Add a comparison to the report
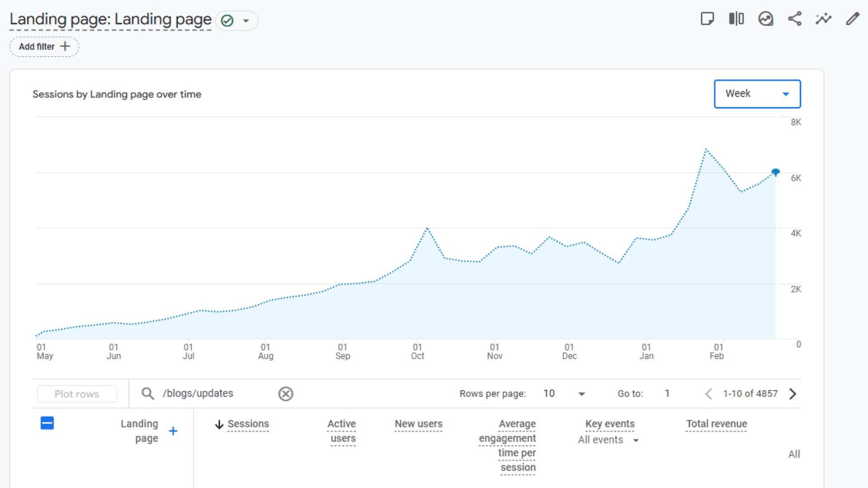868x488 pixels. point(736,19)
